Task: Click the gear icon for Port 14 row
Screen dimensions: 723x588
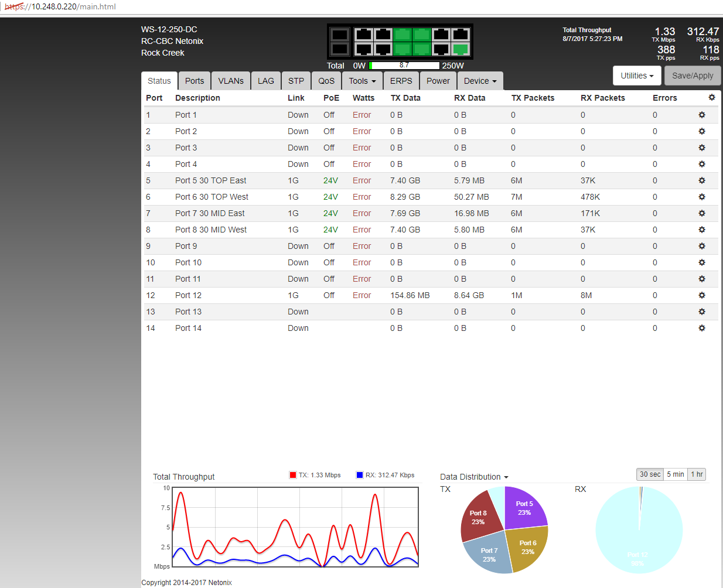Action: 701,328
